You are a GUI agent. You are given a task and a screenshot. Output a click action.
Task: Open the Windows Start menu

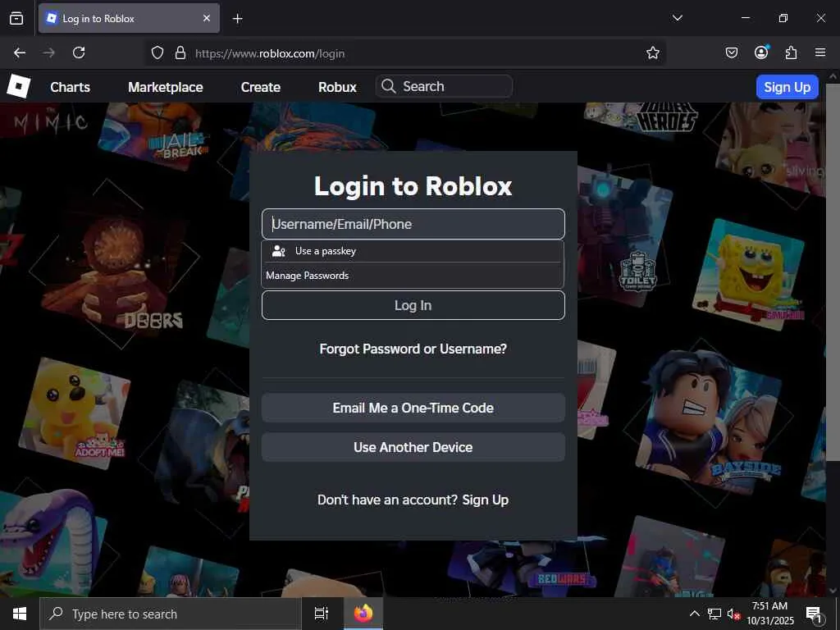(x=20, y=614)
